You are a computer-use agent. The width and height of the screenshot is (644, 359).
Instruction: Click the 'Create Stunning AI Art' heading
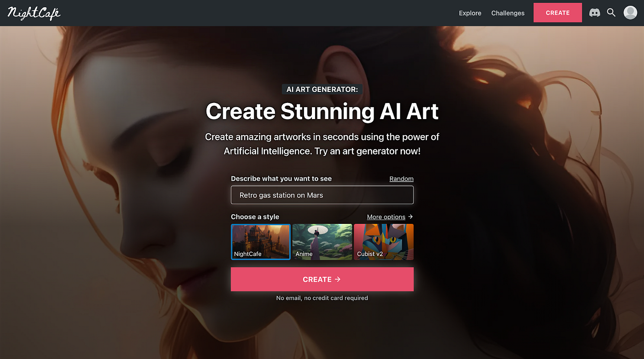(322, 111)
